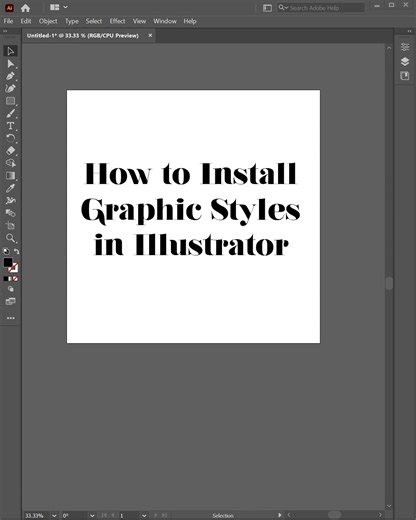Open the Select menu
The height and width of the screenshot is (520, 416).
click(94, 21)
